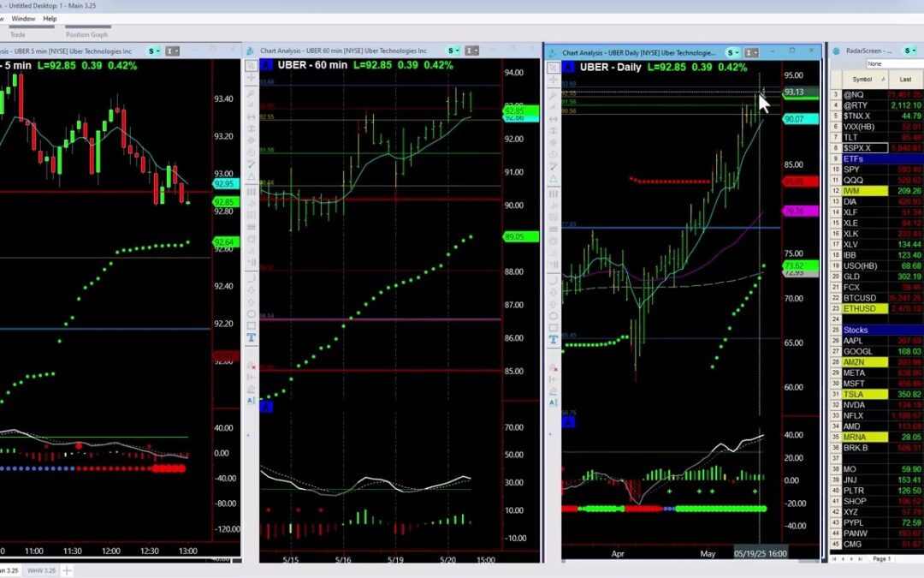The width and height of the screenshot is (924, 578).
Task: Select the @RTY row in RadarScreen
Action: coord(877,105)
